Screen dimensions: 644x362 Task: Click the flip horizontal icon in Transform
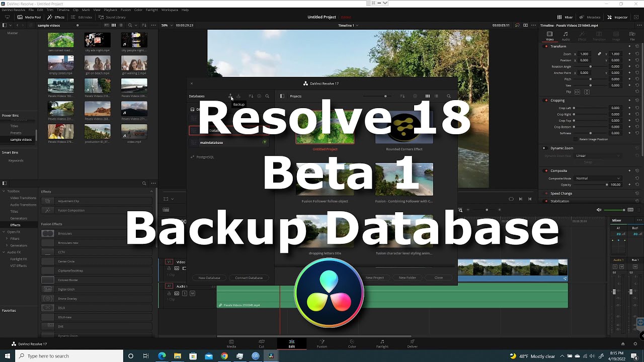click(577, 92)
